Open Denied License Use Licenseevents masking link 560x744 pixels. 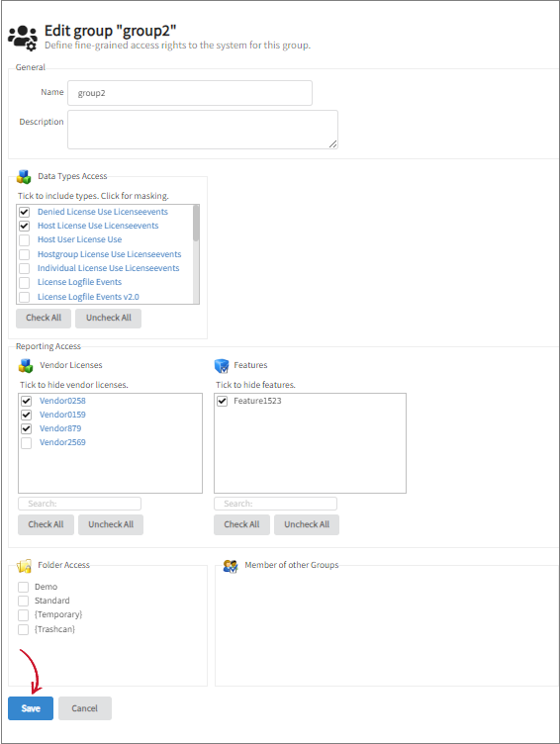[103, 212]
